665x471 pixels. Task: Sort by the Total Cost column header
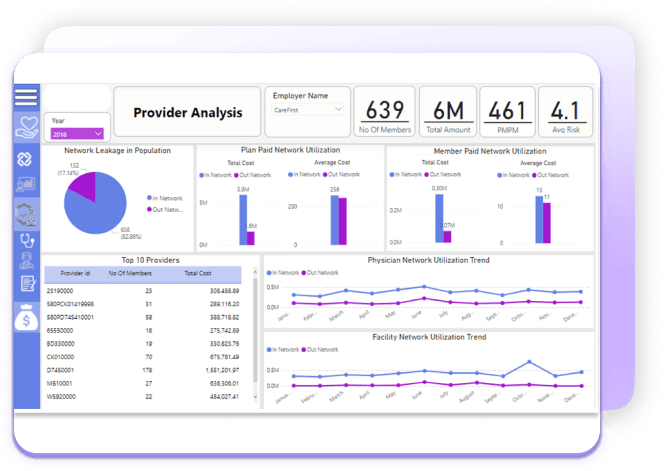click(198, 273)
